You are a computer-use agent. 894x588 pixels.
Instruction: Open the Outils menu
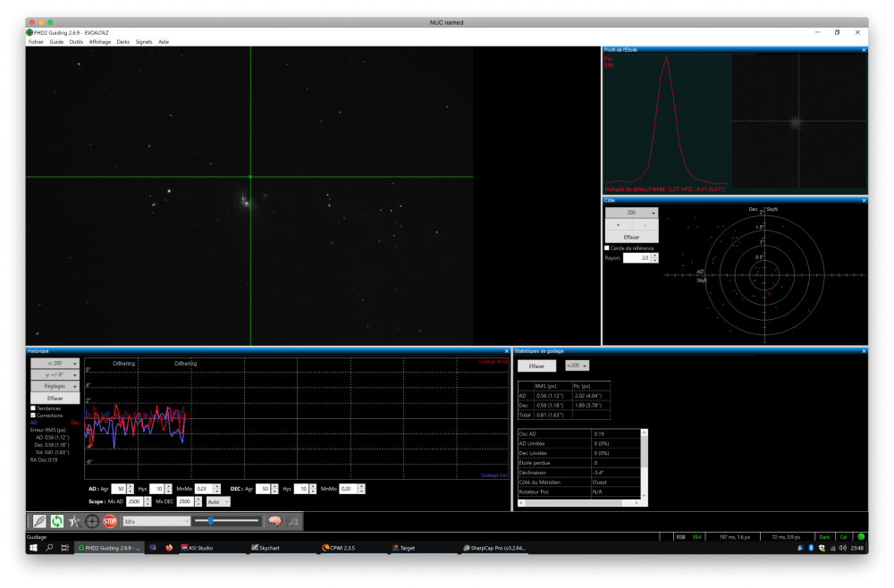(x=76, y=42)
